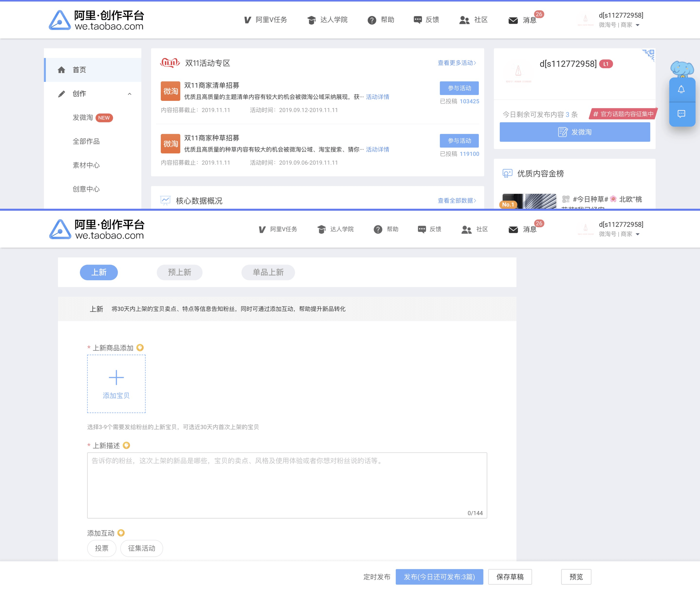Add 征集活动 interaction
The width and height of the screenshot is (700, 592).
click(142, 548)
